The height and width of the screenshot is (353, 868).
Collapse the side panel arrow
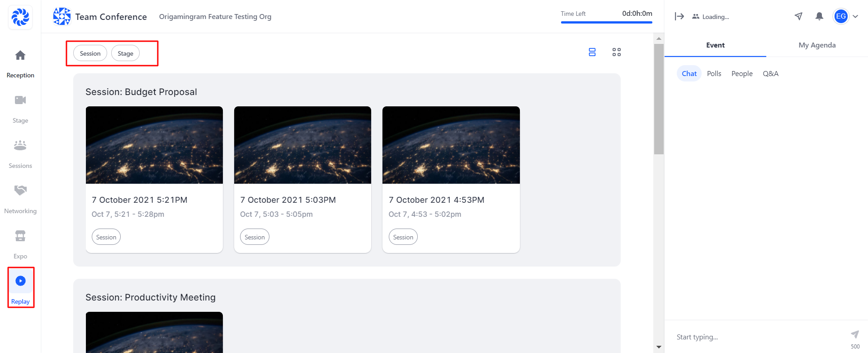click(679, 16)
